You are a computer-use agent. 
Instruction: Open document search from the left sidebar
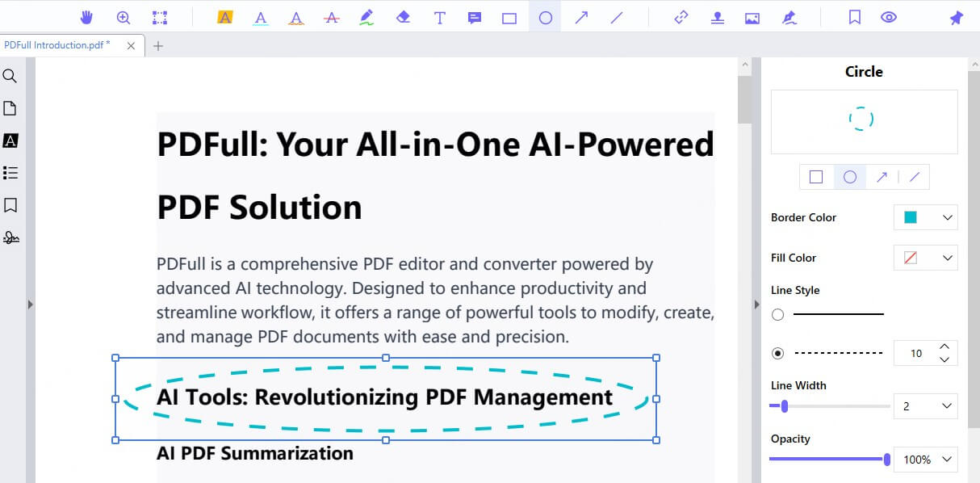pyautogui.click(x=10, y=75)
